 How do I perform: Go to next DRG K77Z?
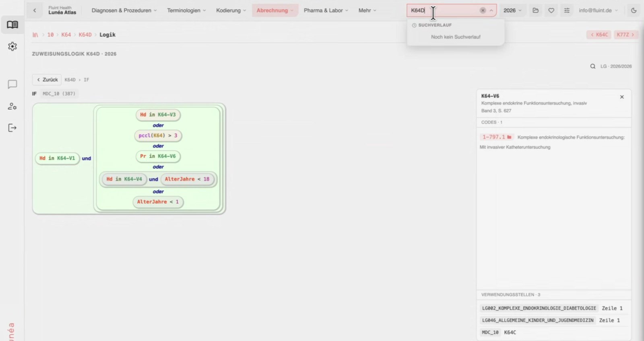coord(625,35)
